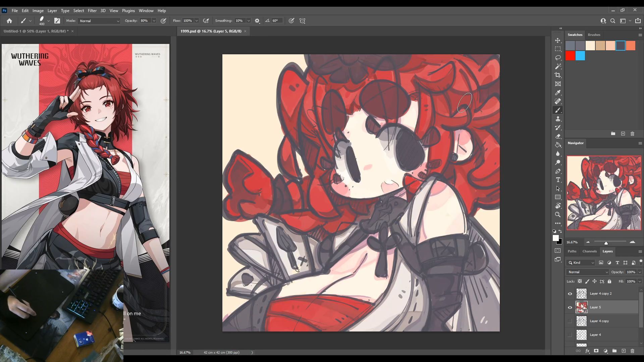Create a new layer button
Image resolution: width=644 pixels, height=362 pixels.
coord(624,351)
